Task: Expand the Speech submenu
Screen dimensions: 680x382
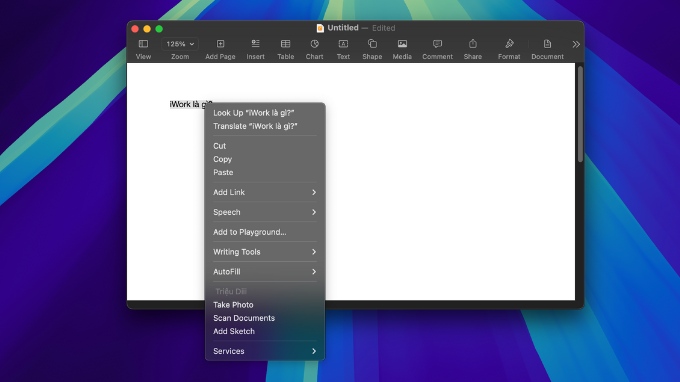Action: 265,212
